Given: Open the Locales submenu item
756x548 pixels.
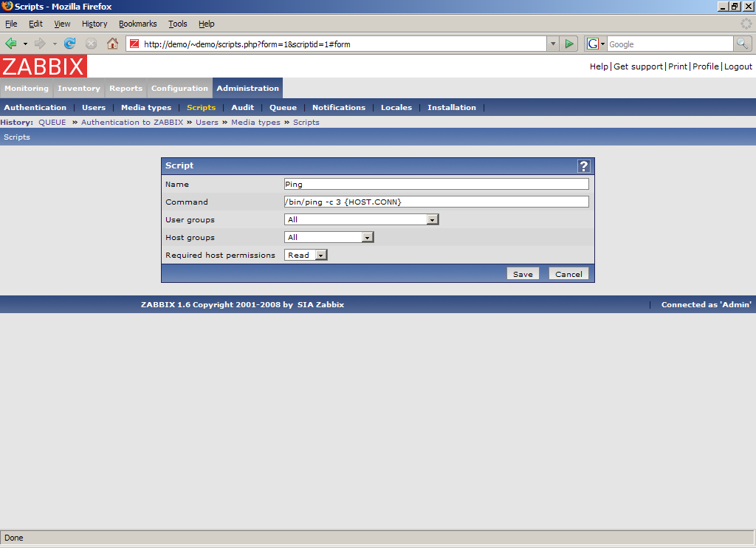Looking at the screenshot, I should [396, 108].
